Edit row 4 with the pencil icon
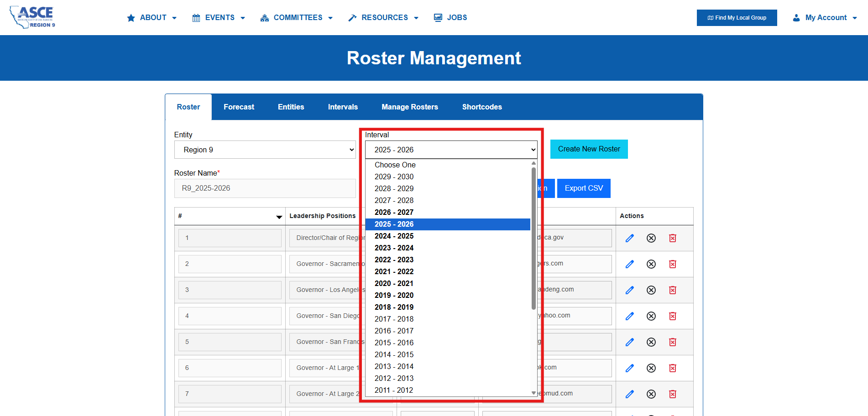The height and width of the screenshot is (416, 868). [x=630, y=316]
